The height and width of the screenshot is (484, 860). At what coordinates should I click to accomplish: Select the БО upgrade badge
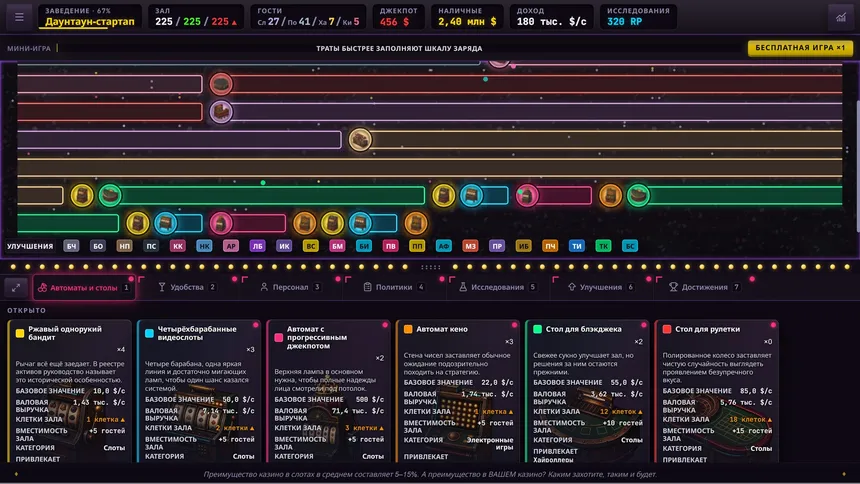(x=98, y=246)
